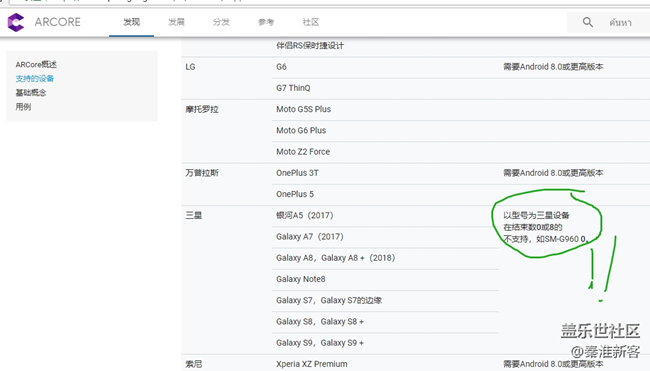Open the 发现 tab
Viewport: 650px width, 371px height.
[131, 22]
